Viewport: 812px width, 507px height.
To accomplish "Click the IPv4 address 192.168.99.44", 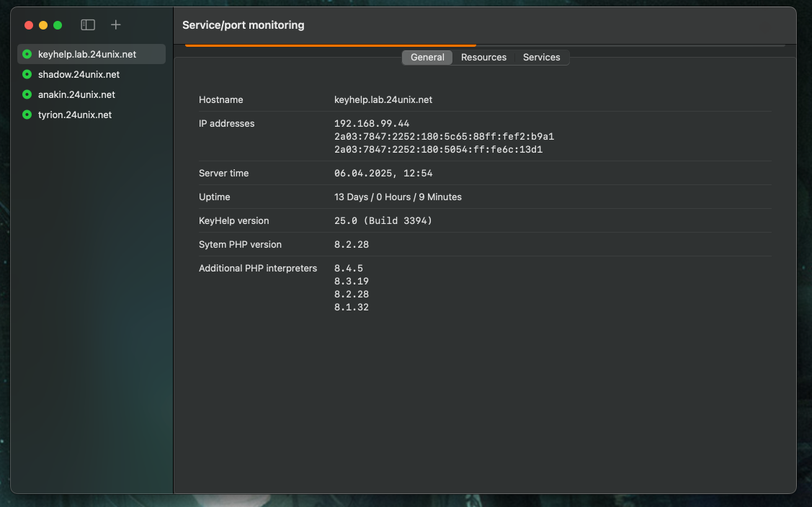I will [x=372, y=124].
